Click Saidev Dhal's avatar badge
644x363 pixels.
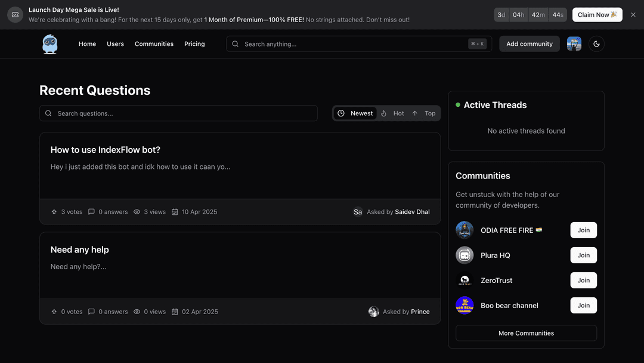[x=358, y=211]
